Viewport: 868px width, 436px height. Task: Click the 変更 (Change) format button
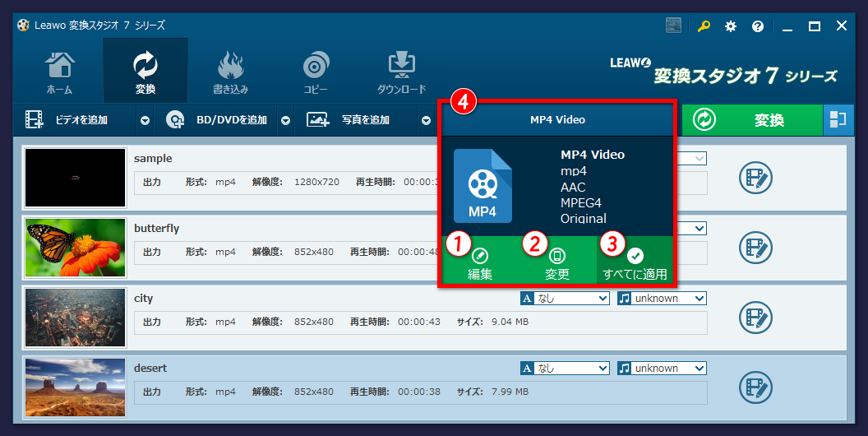pyautogui.click(x=557, y=262)
